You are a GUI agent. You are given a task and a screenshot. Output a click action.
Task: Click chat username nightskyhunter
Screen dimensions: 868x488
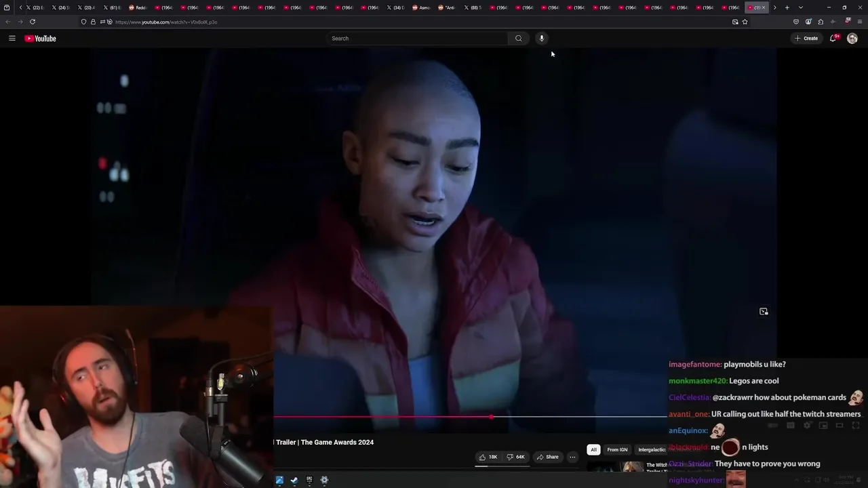point(696,480)
